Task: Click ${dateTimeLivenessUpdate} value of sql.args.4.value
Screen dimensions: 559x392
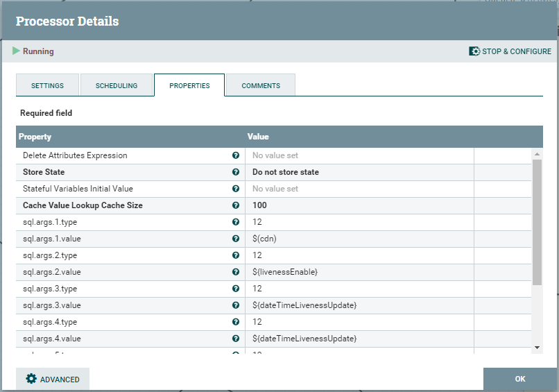Action: (x=304, y=339)
